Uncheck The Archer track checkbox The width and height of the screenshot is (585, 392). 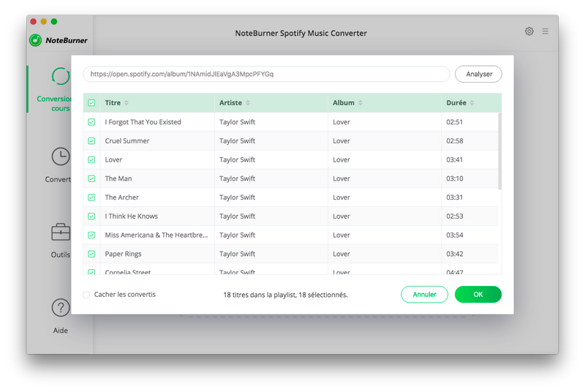click(x=91, y=197)
